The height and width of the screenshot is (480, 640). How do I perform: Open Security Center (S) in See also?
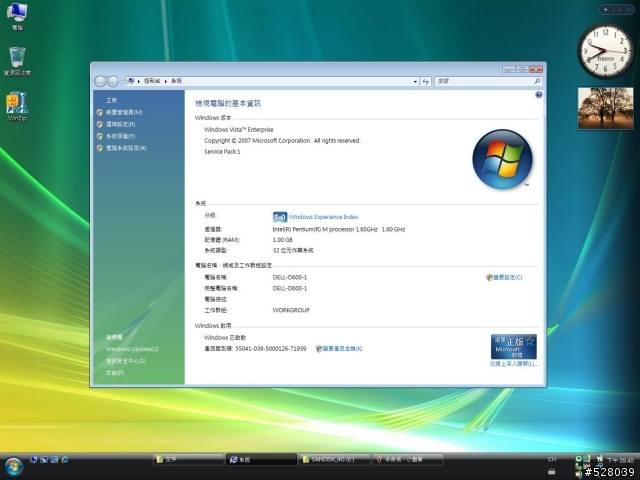tap(126, 361)
